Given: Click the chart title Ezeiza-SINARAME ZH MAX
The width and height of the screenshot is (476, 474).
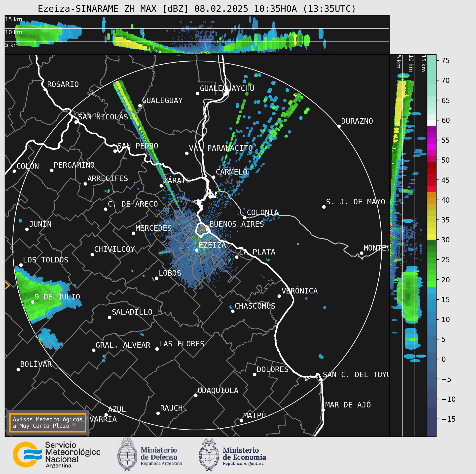Looking at the screenshot, I should (x=197, y=9).
